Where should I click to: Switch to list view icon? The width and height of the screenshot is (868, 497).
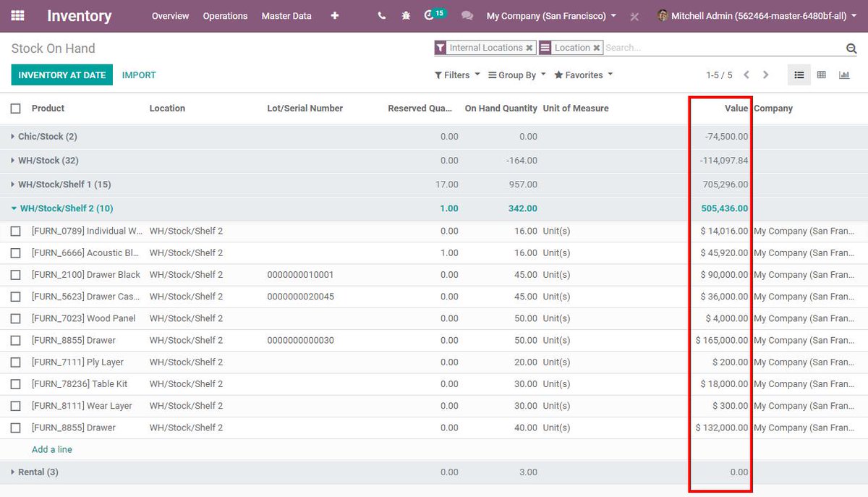[x=799, y=75]
